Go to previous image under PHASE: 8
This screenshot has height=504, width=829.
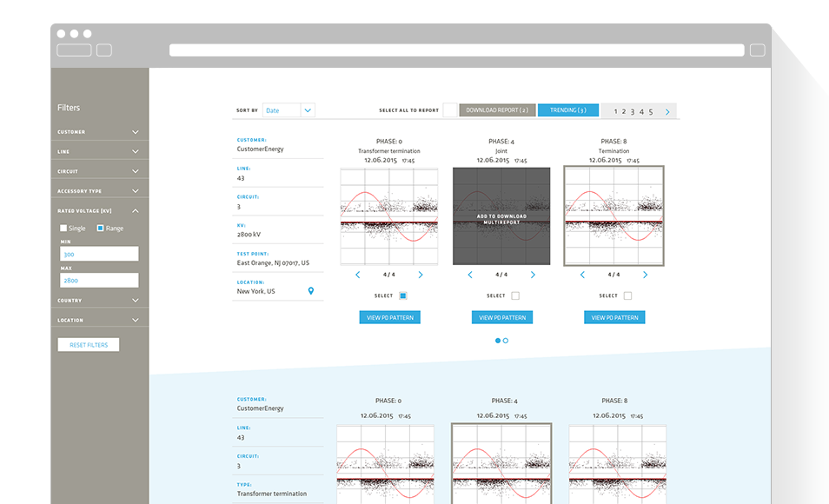click(582, 275)
